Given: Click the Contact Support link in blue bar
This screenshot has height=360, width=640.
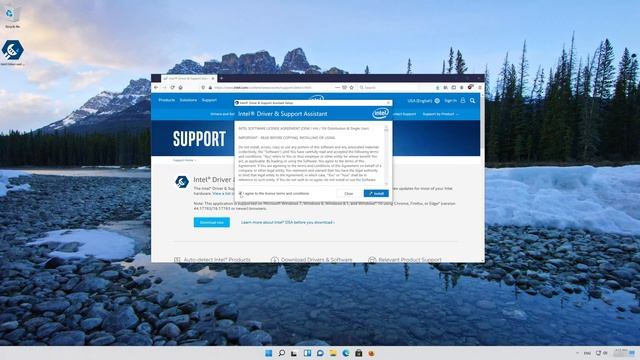Looking at the screenshot, I should tap(403, 114).
